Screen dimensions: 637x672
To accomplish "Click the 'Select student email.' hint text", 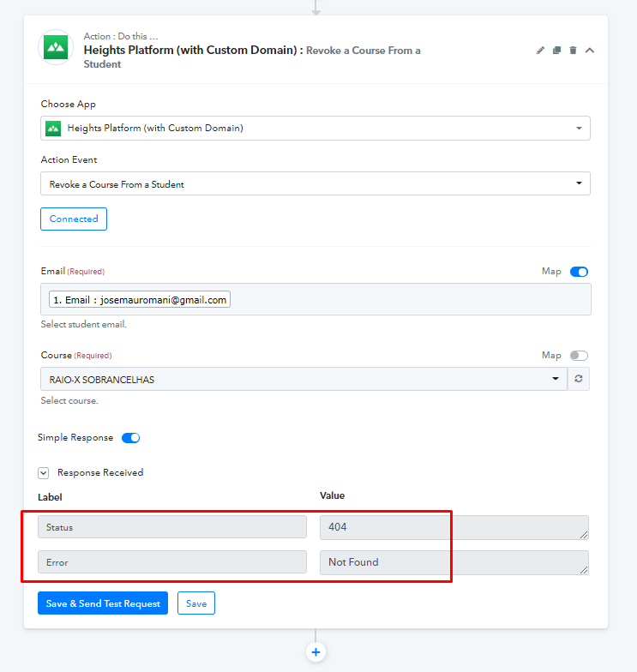I will [x=84, y=324].
